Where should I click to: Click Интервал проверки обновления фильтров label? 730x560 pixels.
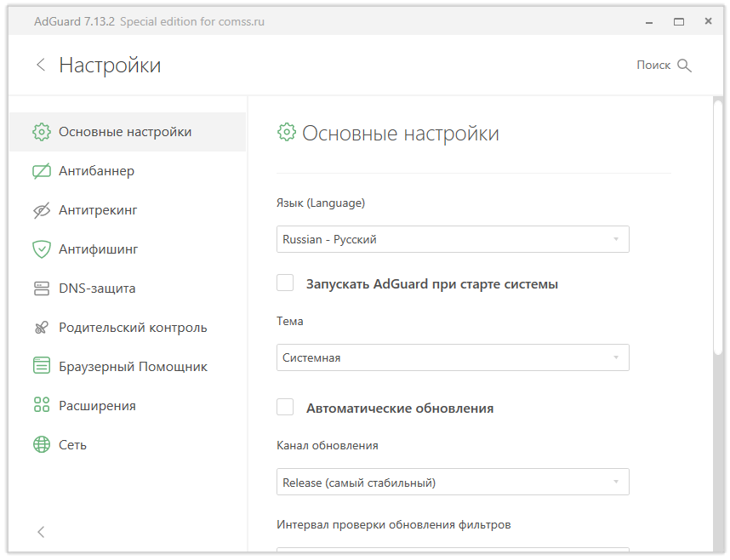[x=394, y=525]
